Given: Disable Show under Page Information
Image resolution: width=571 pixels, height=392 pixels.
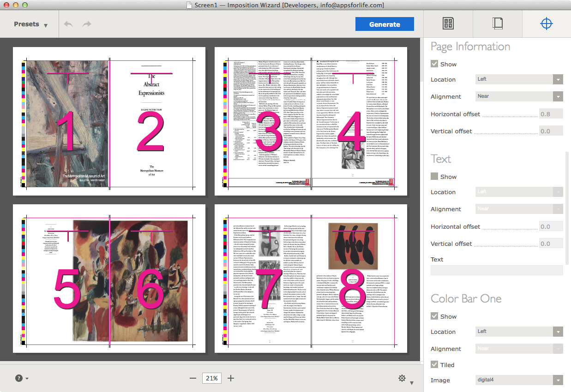Looking at the screenshot, I should (x=433, y=64).
